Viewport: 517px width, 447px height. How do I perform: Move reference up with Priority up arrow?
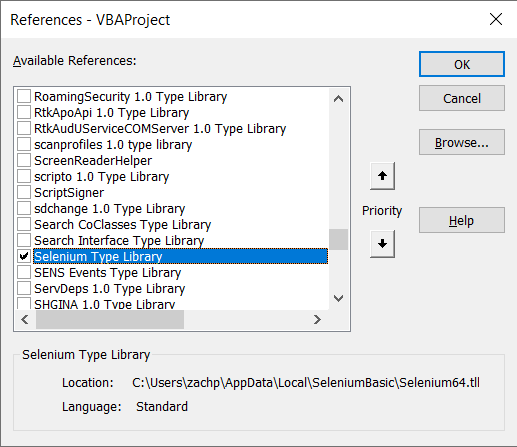(x=382, y=176)
